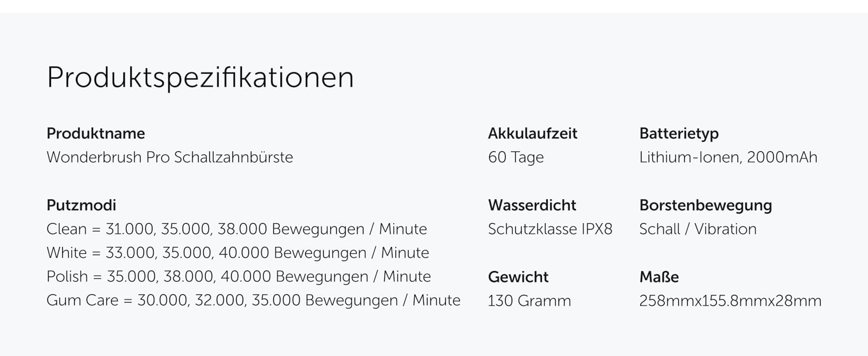
Task: Click the 130 Gramm value
Action: pyautogui.click(x=529, y=301)
